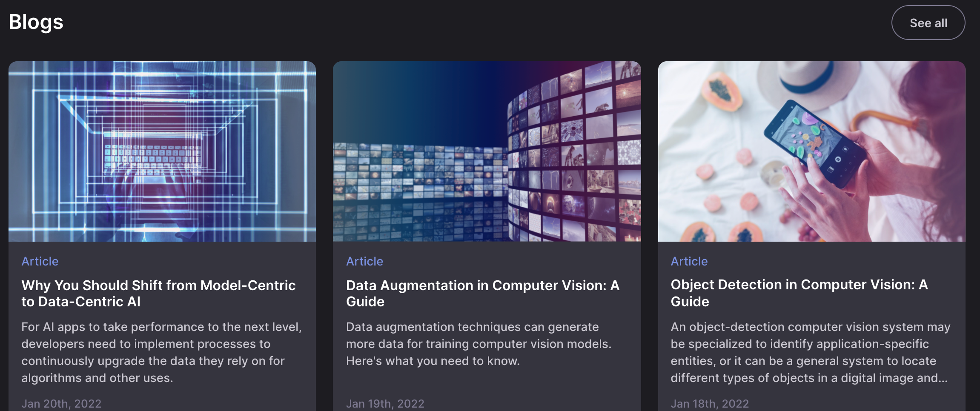Open the Data Augmentation in Computer Vision title

click(483, 294)
